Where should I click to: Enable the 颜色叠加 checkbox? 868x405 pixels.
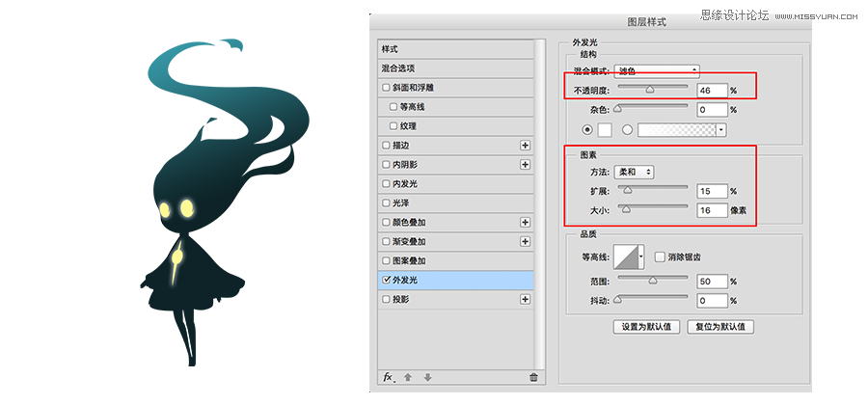coord(386,223)
